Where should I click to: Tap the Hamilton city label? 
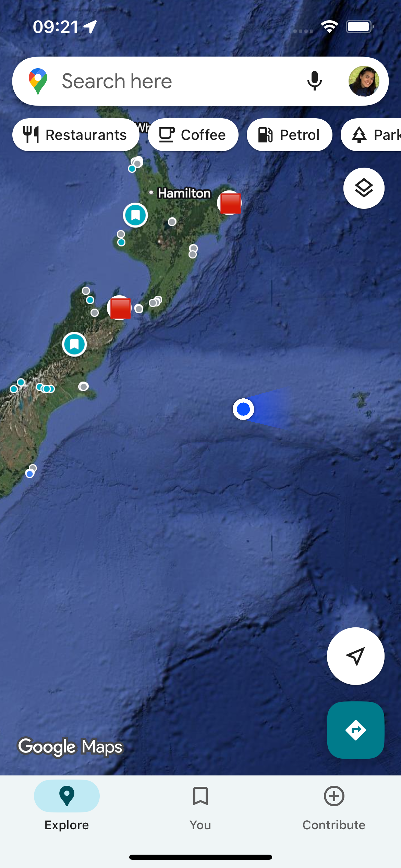pos(184,193)
